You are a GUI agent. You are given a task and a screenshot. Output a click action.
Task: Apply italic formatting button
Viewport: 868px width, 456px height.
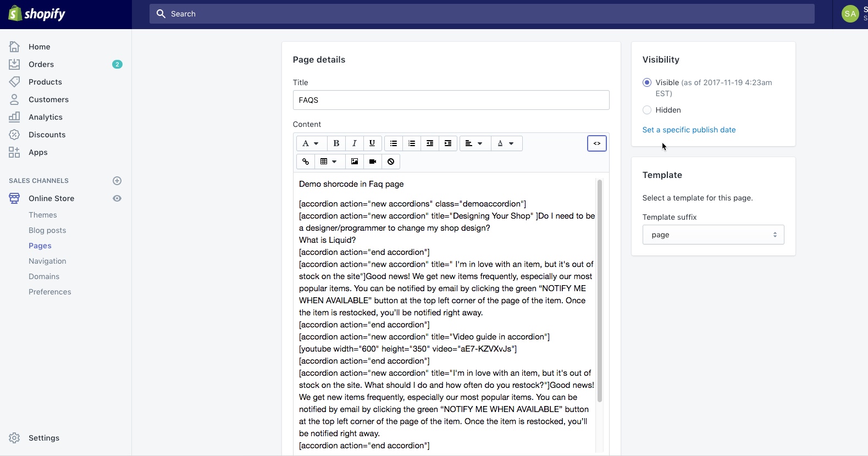click(355, 143)
